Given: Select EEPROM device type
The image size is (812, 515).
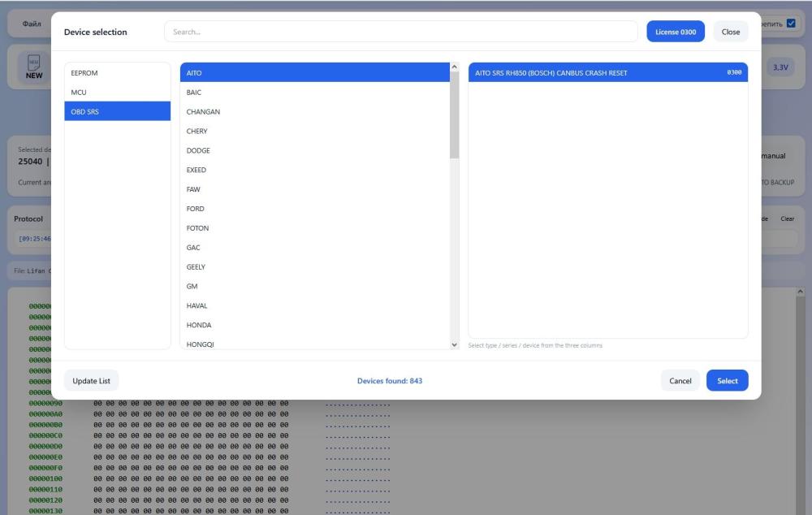Looking at the screenshot, I should [117, 72].
